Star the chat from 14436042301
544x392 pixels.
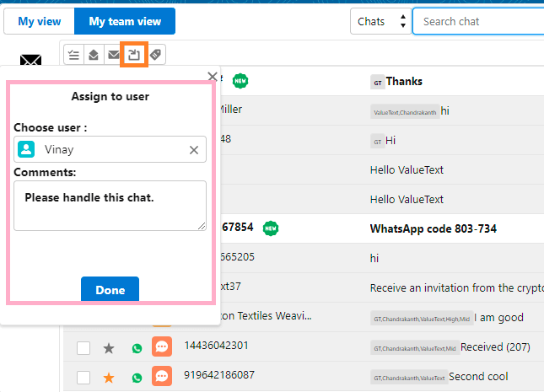point(109,347)
